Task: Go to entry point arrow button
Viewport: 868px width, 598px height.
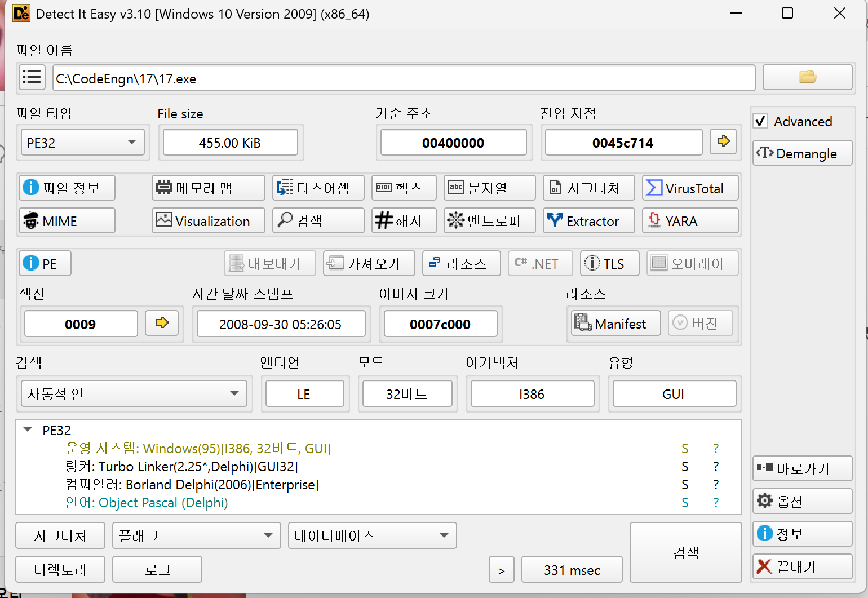Action: [723, 141]
